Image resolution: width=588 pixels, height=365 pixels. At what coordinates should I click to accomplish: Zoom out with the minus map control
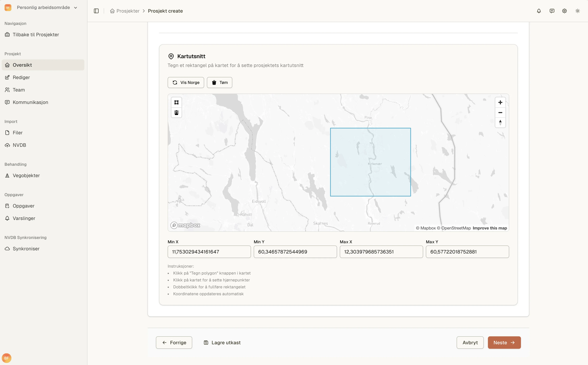[x=500, y=113]
